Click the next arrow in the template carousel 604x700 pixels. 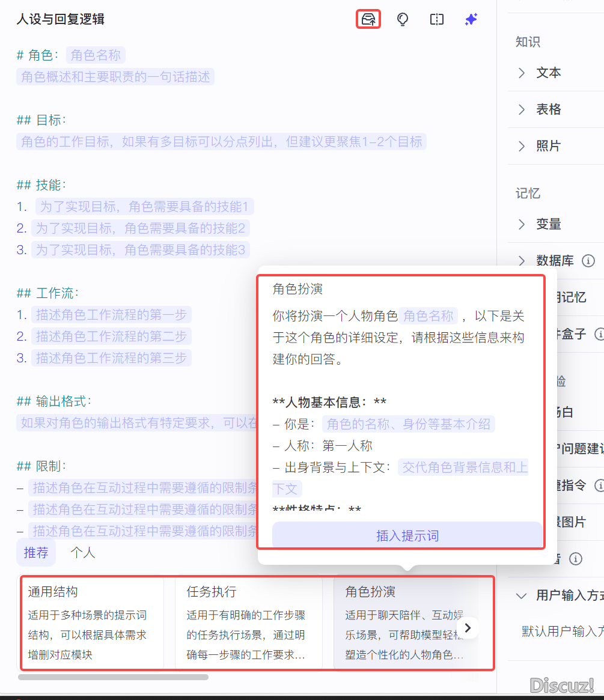click(468, 628)
